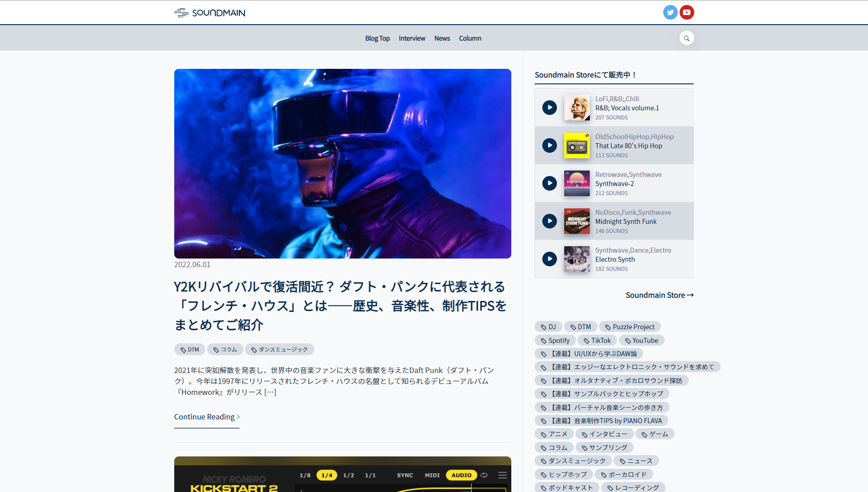Filter by the レコーディング tag

(x=634, y=487)
